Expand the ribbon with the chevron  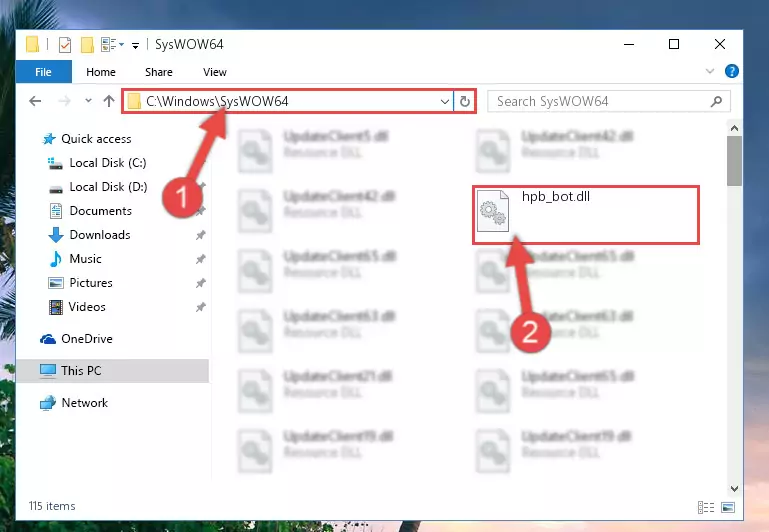[x=709, y=71]
